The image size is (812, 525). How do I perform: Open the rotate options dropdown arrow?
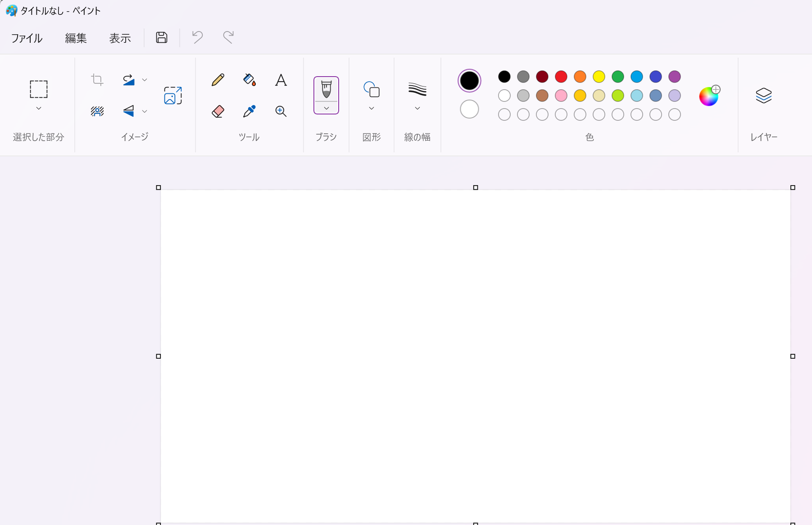point(145,80)
